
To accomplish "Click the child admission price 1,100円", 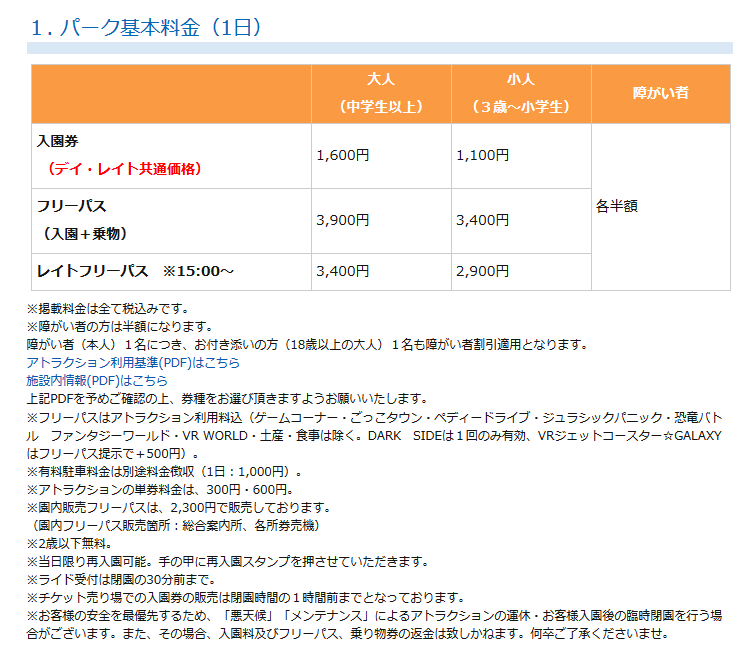I will pyautogui.click(x=482, y=155).
